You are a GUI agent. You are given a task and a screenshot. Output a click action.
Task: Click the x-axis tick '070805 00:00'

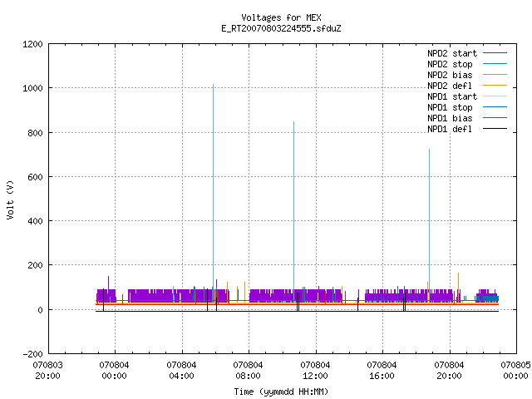click(516, 371)
